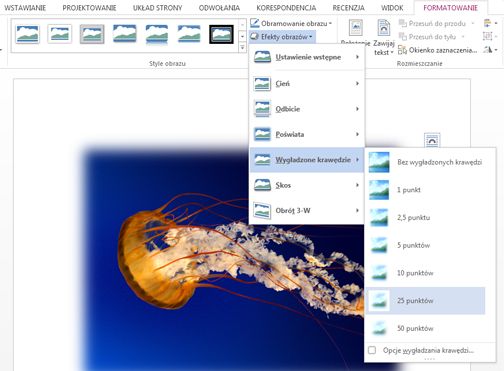Viewport: 504px width, 371px height.
Task: Switch to KORESPONDENCJA tab
Action: click(286, 8)
